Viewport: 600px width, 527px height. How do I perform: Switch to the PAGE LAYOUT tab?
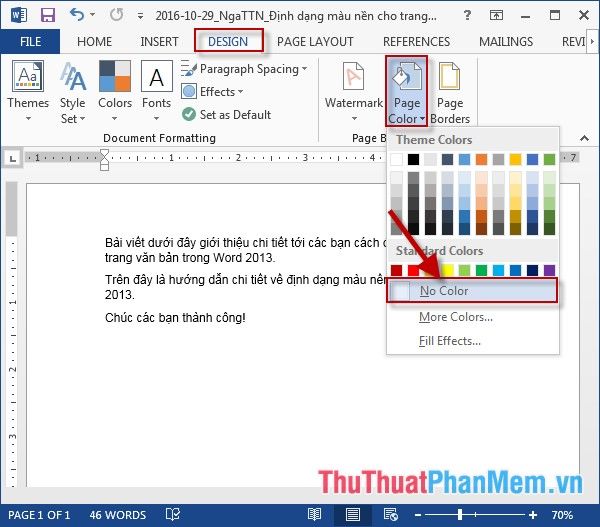(315, 41)
